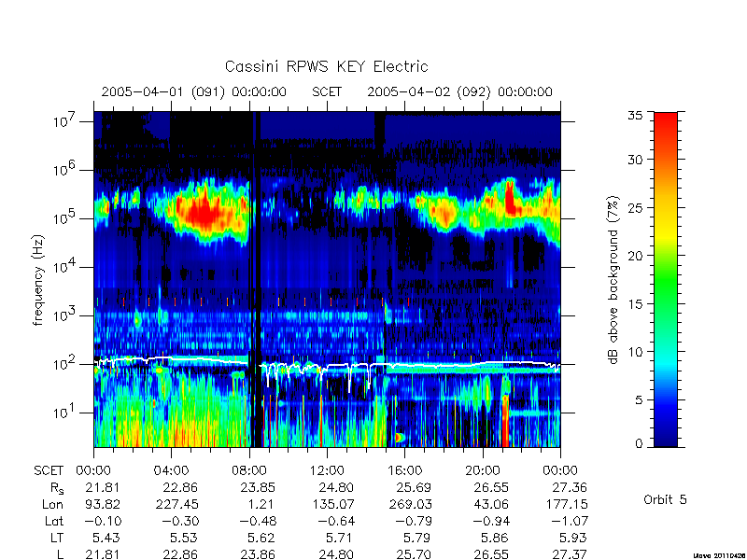Click the 10^1 frequency axis label
Image resolution: width=747 pixels, height=560 pixels.
tap(65, 412)
